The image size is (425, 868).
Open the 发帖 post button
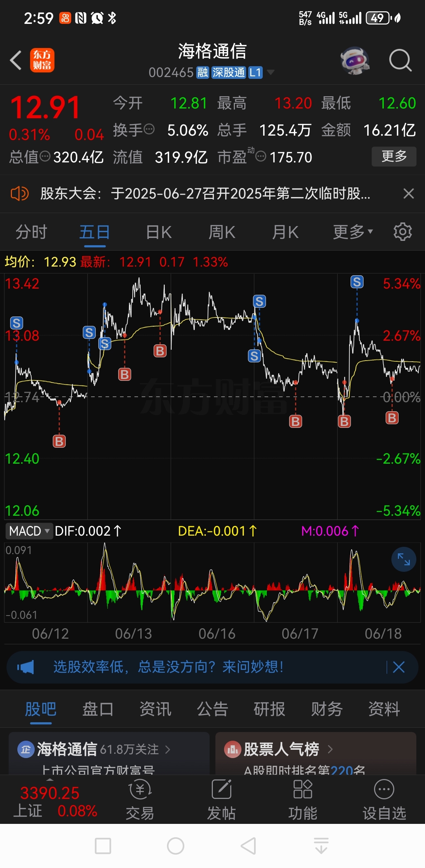pyautogui.click(x=221, y=800)
